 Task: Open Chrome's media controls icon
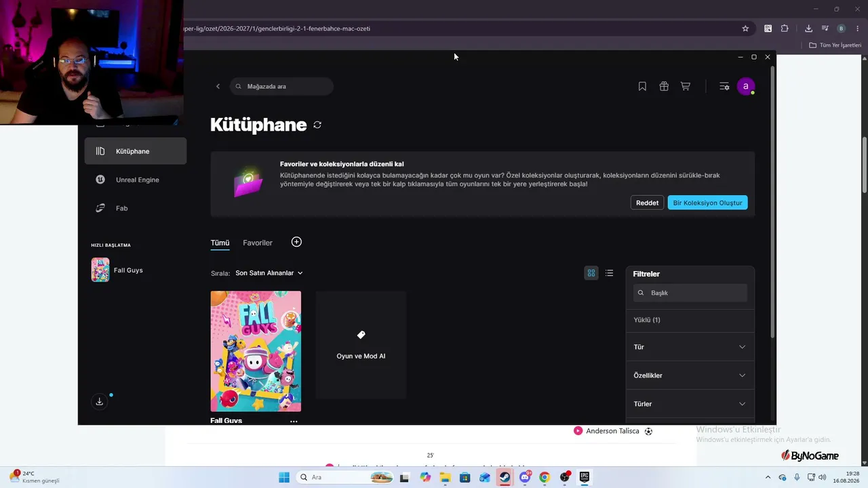[825, 28]
